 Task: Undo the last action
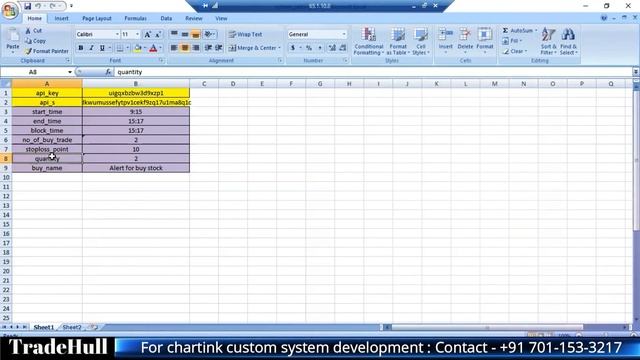38,6
